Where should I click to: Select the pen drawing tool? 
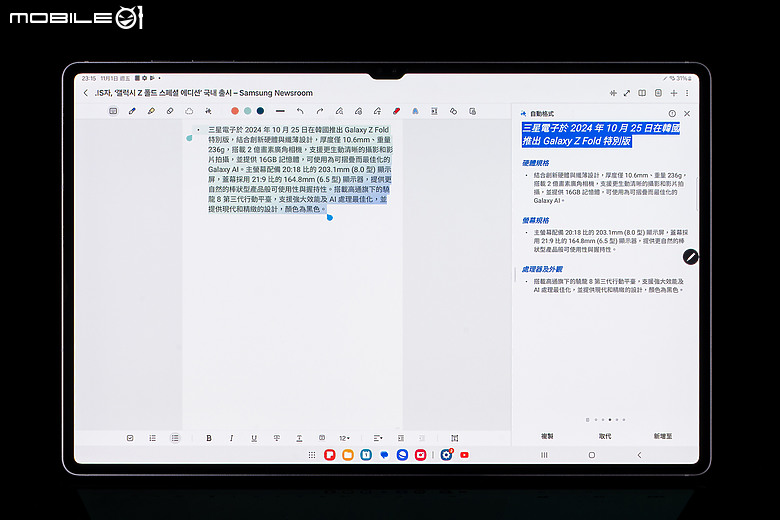tap(132, 111)
